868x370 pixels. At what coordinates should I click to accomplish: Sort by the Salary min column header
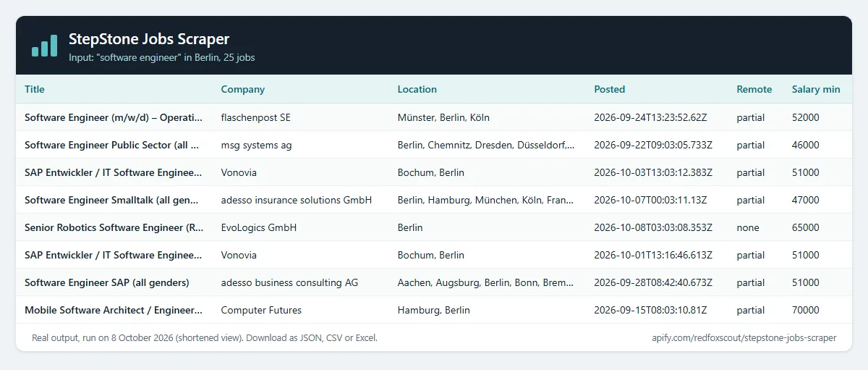click(x=816, y=89)
